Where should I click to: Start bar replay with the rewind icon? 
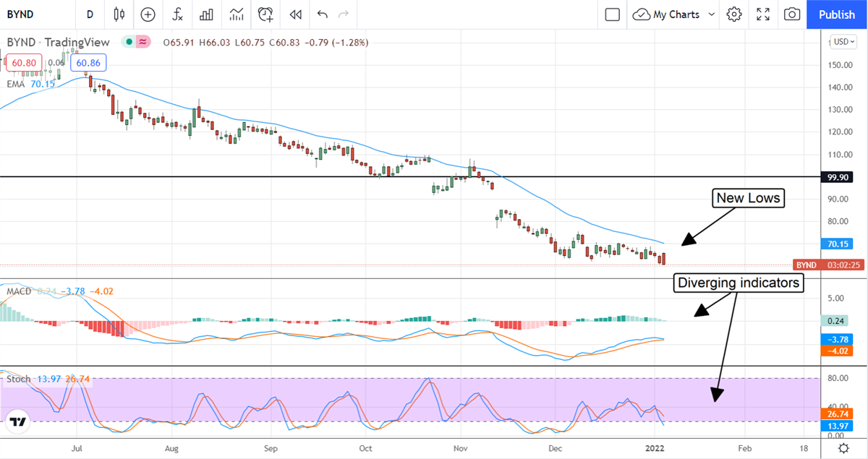point(294,14)
